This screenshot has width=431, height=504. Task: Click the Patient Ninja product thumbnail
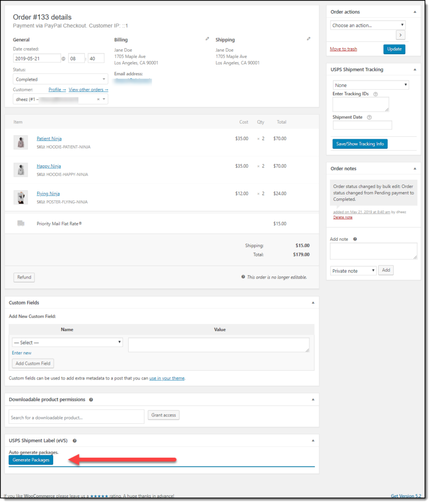(x=22, y=142)
